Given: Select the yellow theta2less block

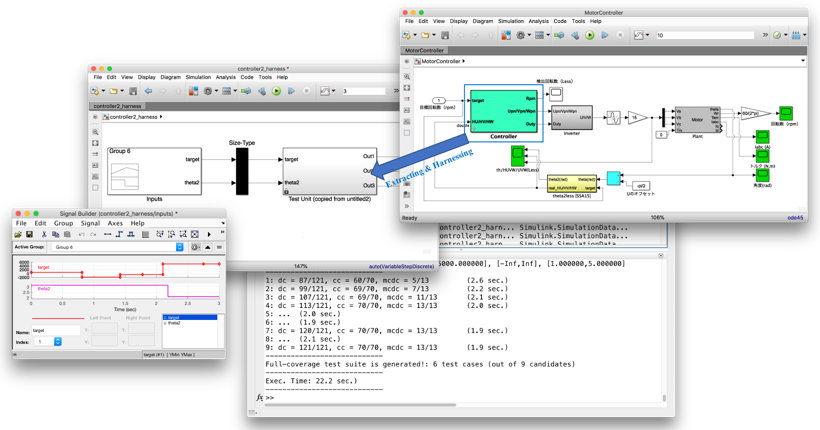Looking at the screenshot, I should pos(572,184).
